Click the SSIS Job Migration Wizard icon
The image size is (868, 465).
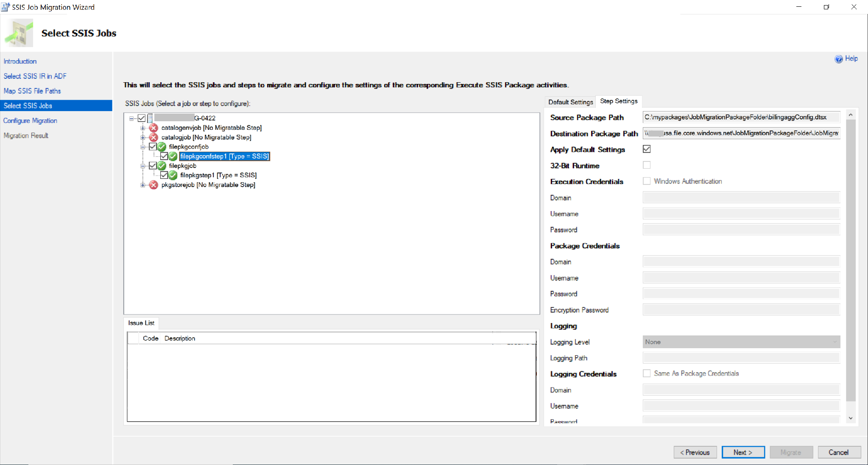tap(7, 7)
